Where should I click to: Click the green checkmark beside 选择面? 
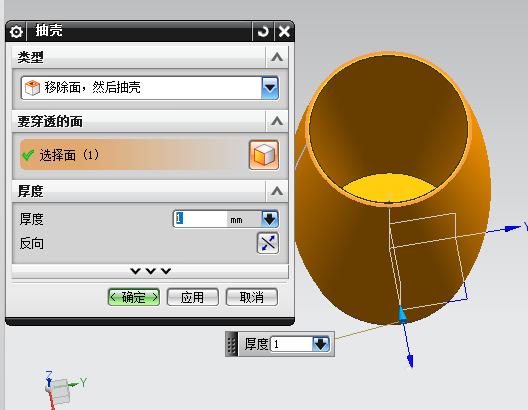28,155
